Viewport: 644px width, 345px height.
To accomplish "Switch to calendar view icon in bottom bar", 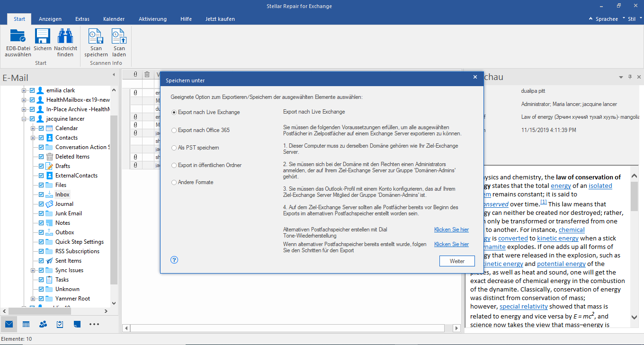I will point(26,324).
